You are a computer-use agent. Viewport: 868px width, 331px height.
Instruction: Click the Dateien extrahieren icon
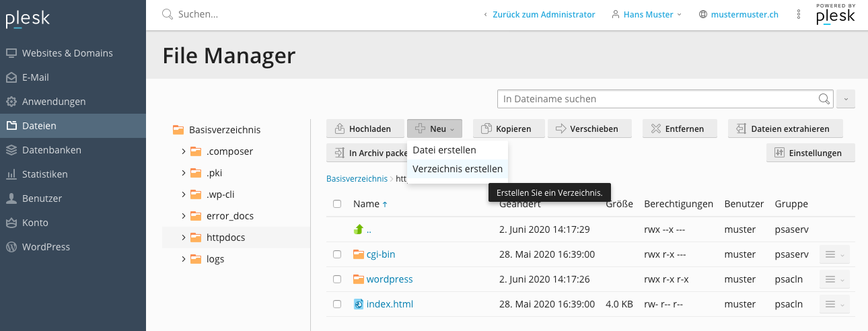pos(741,128)
